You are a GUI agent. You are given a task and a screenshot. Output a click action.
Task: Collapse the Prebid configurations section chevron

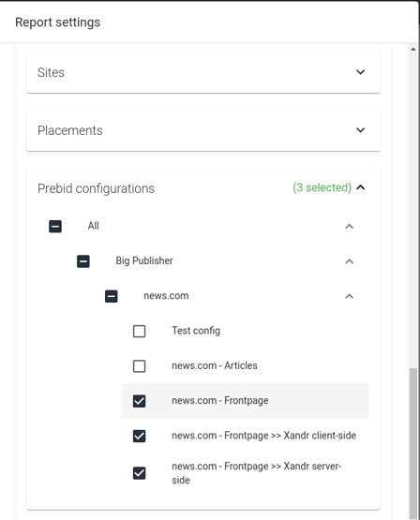360,187
